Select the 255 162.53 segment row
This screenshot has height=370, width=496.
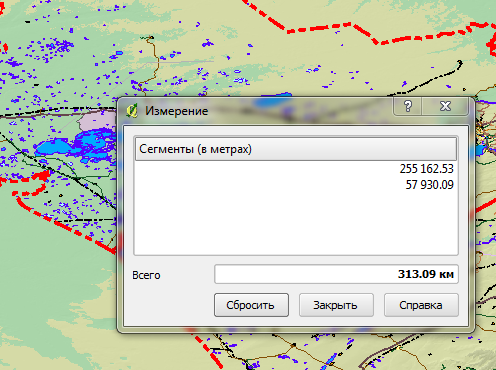(296, 169)
